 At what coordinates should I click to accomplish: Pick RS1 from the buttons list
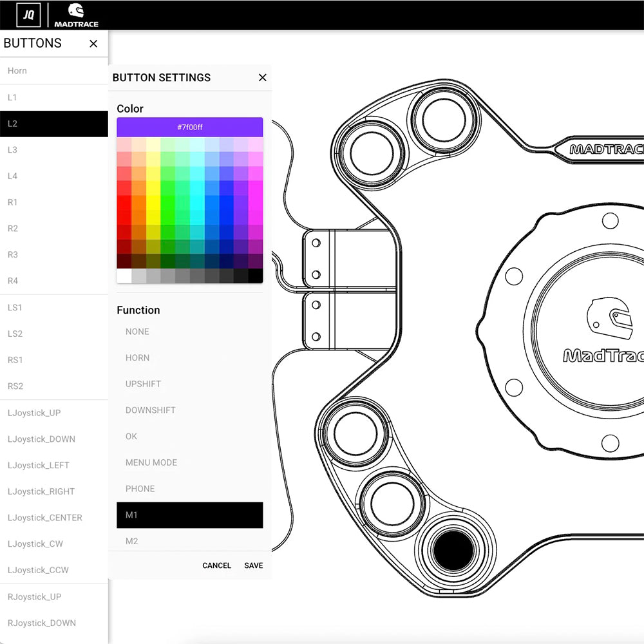[15, 360]
